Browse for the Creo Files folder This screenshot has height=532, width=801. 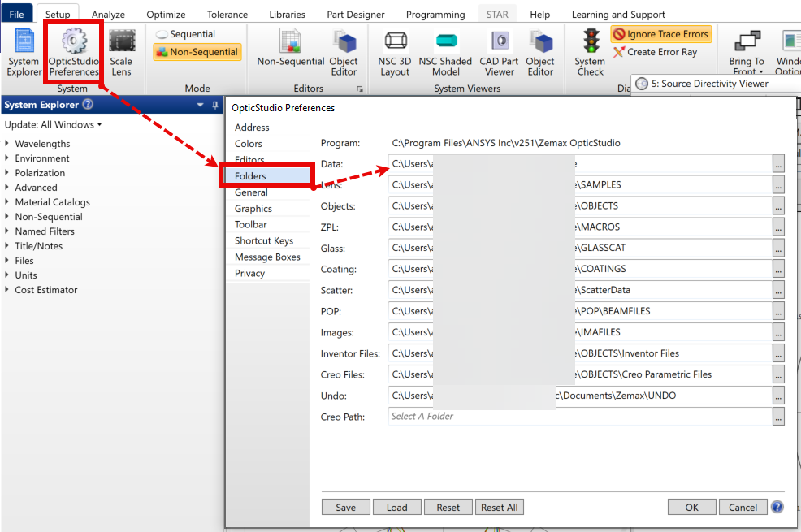click(x=778, y=374)
